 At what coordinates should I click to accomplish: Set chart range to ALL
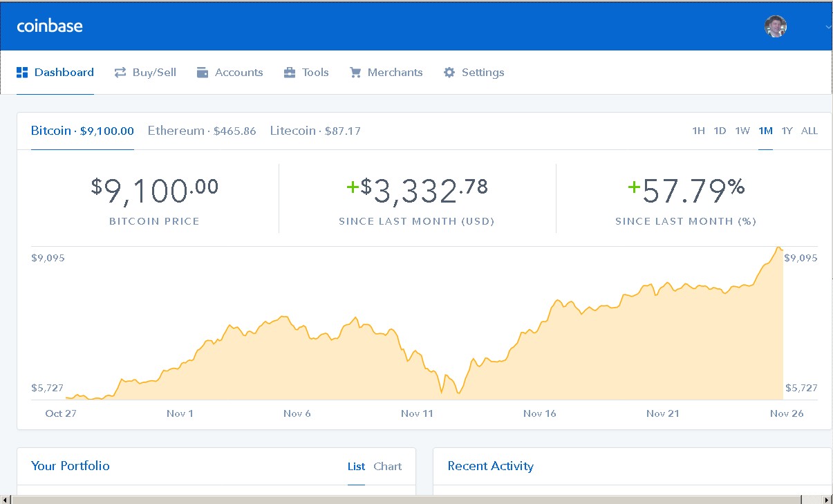[x=809, y=131]
